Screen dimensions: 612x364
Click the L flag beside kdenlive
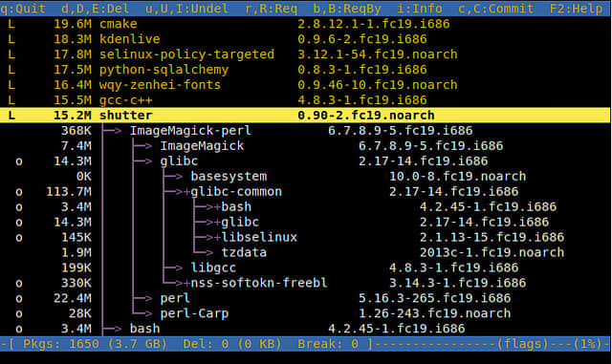[11, 39]
